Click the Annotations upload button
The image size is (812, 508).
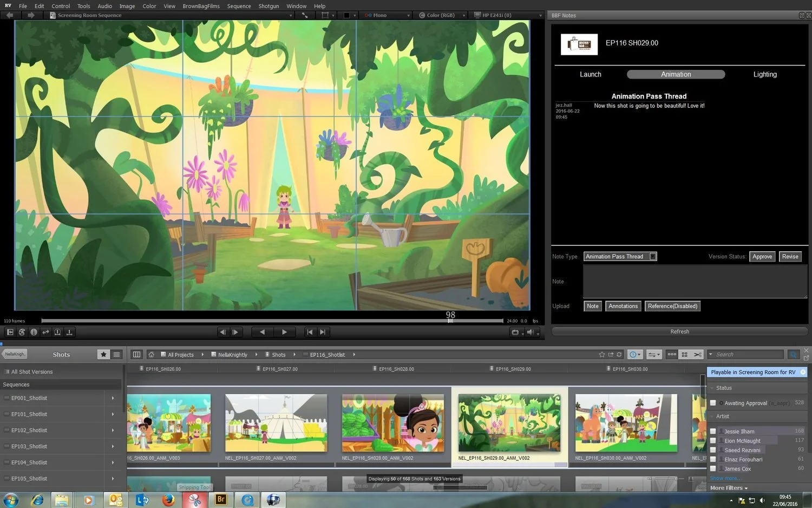tap(623, 306)
